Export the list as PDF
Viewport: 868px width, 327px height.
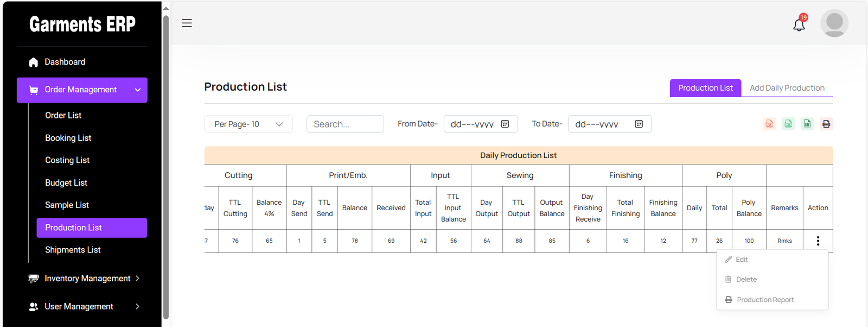(769, 124)
